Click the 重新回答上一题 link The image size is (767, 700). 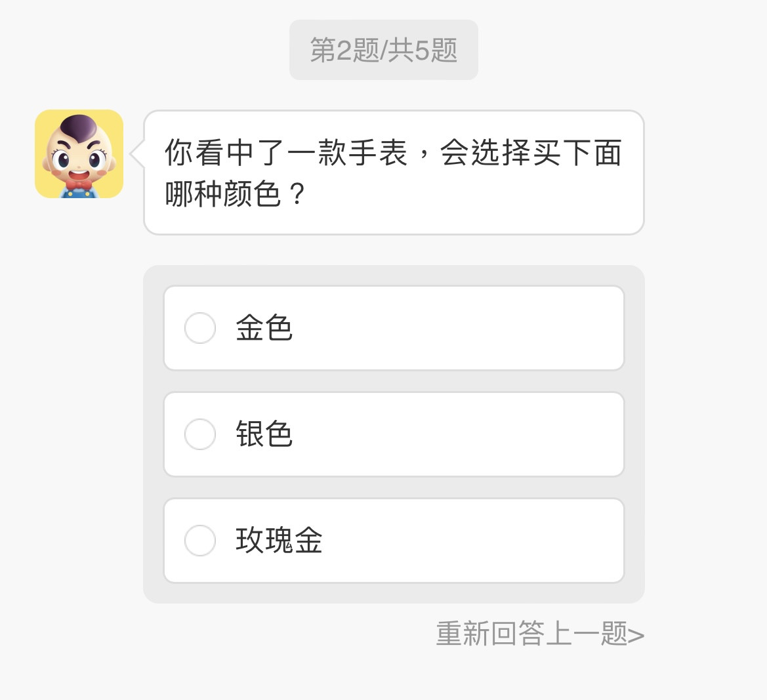(x=531, y=634)
